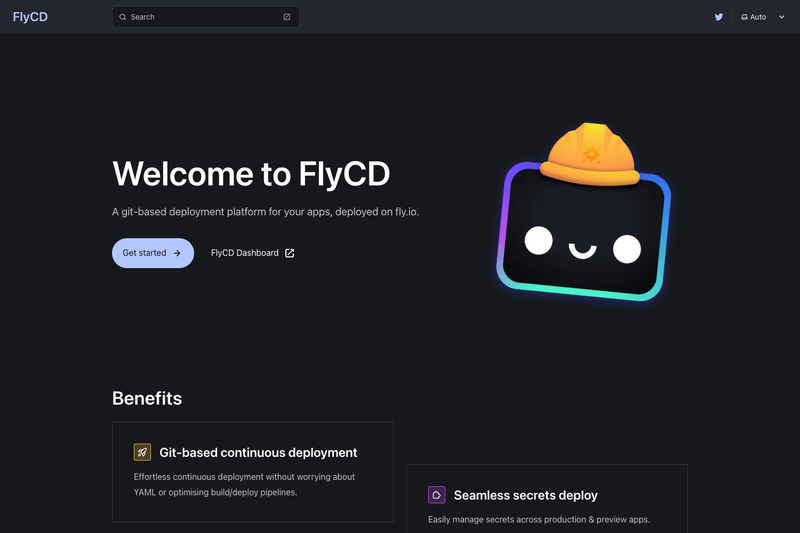The width and height of the screenshot is (800, 533).
Task: Click the arrow icon in Get started
Action: [177, 253]
